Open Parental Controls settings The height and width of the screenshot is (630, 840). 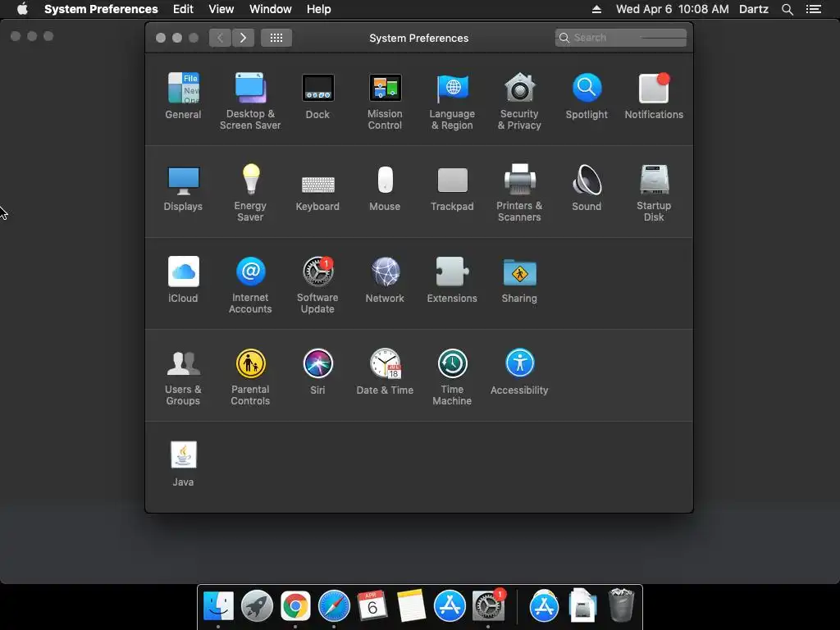[x=250, y=377]
